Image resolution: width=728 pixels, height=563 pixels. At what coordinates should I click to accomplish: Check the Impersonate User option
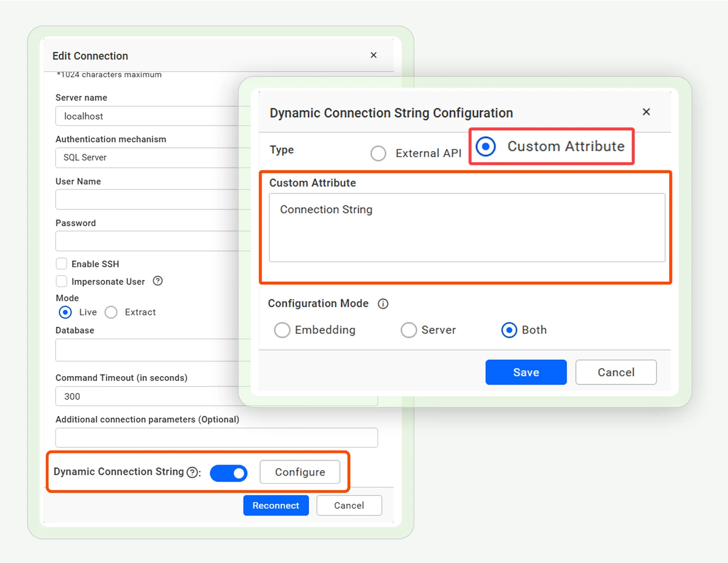62,281
